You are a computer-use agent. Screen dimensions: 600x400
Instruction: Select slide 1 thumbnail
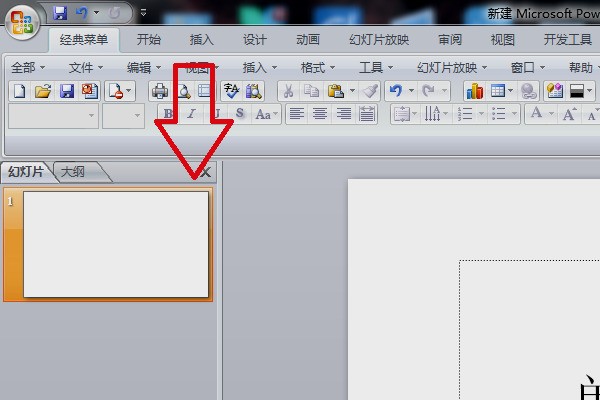(x=116, y=245)
